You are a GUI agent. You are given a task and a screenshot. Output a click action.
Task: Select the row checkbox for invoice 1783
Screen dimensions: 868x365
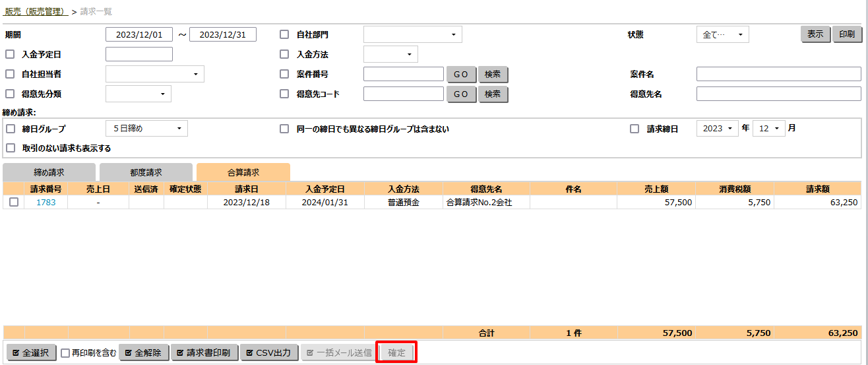[x=14, y=203]
